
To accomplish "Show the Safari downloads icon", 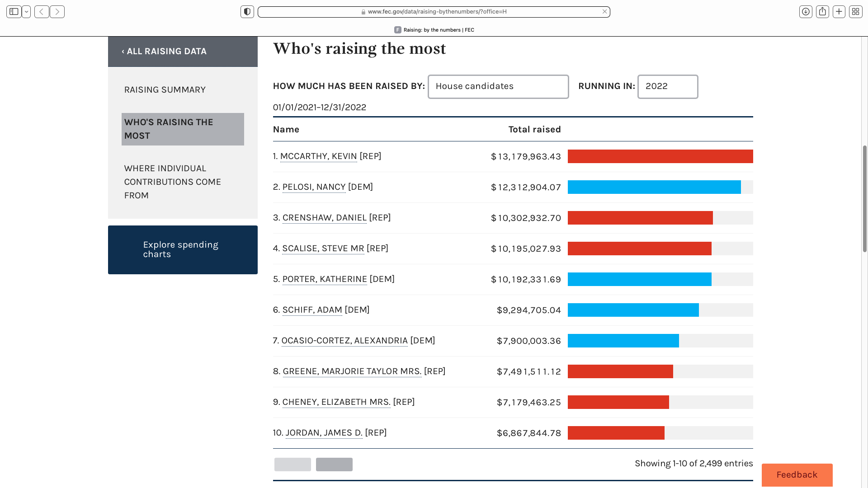I will pyautogui.click(x=806, y=12).
